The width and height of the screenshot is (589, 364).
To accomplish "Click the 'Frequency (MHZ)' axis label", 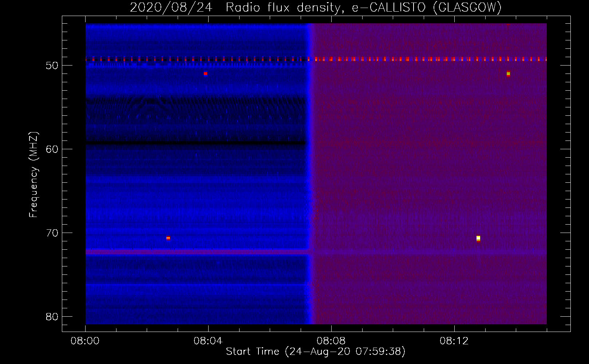I will coord(33,175).
